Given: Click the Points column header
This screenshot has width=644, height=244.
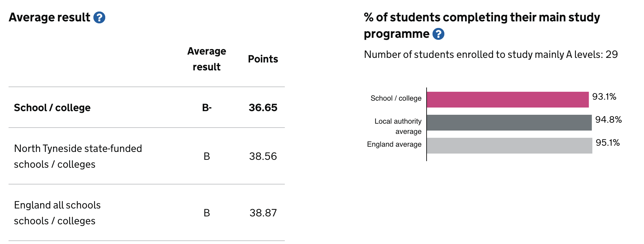Looking at the screenshot, I should click(263, 59).
